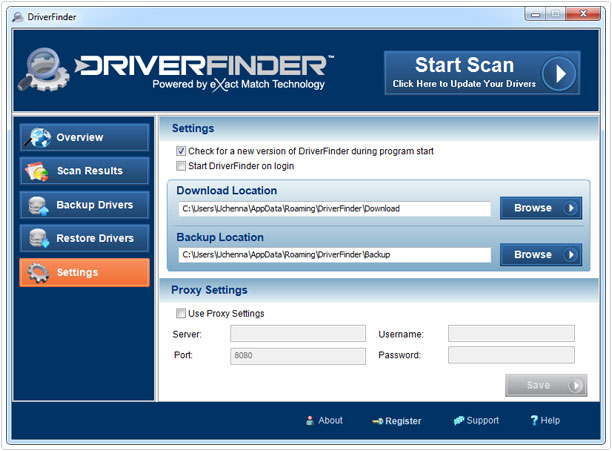
Task: Open the Overview section
Action: 84,137
